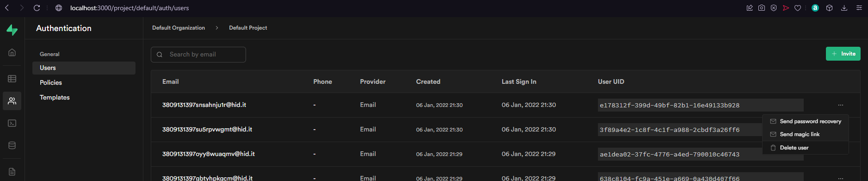Select email 3809131397su5rpvwgmt@hid.it
868x181 pixels.
pos(207,130)
